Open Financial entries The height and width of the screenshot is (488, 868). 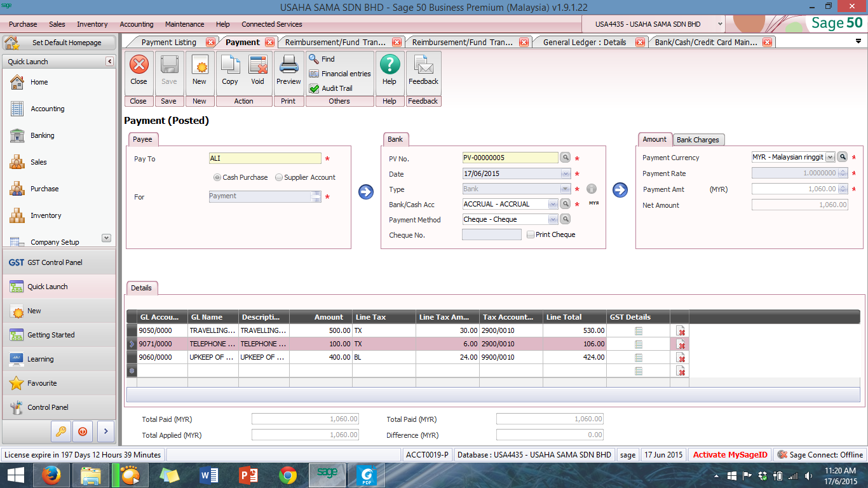pyautogui.click(x=339, y=74)
